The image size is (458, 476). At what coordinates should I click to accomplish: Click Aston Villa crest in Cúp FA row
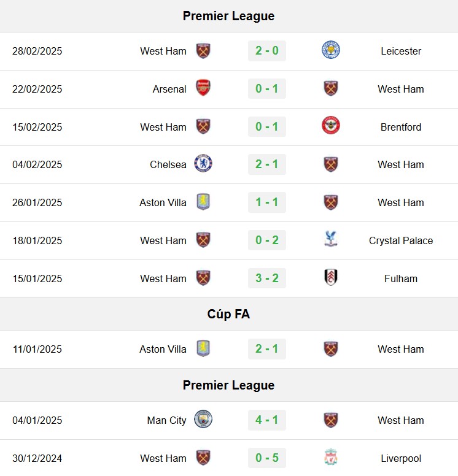[203, 348]
